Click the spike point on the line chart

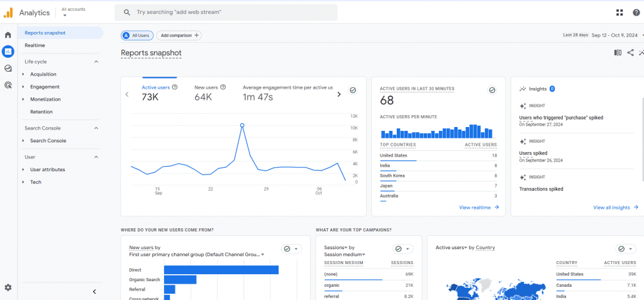pos(242,125)
